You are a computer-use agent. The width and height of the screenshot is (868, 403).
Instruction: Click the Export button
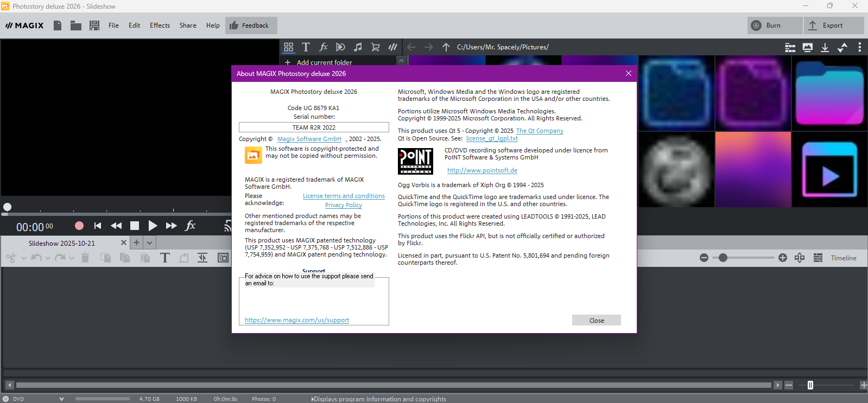833,25
